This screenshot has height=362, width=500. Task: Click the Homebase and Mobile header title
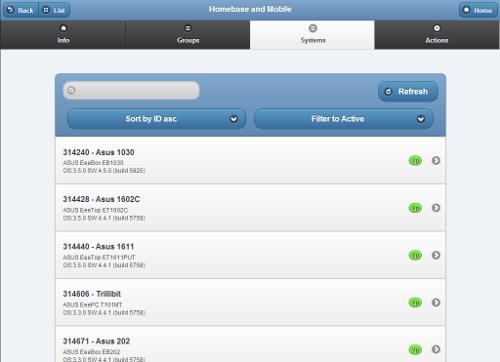pos(250,9)
